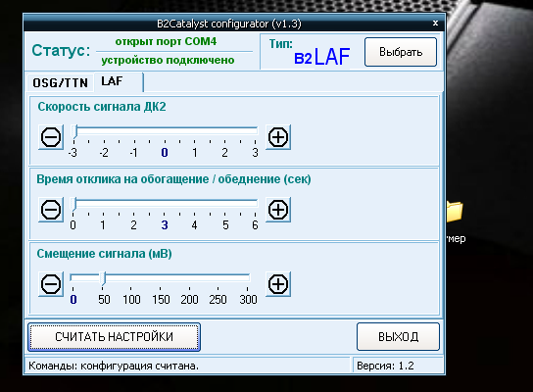Click the ВЫХОД button

tap(398, 337)
